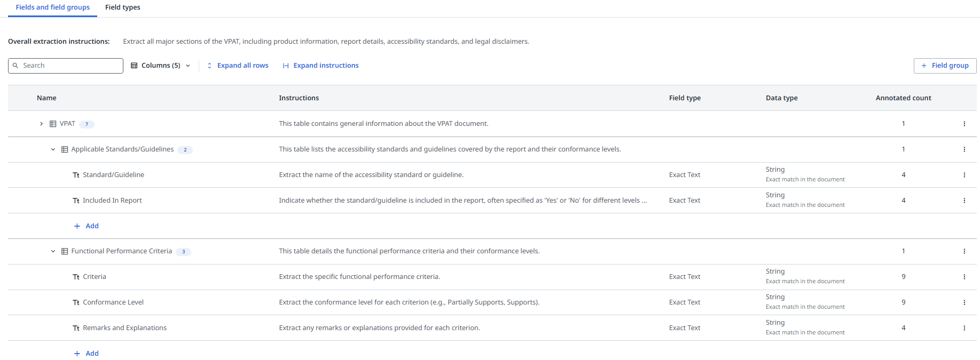980x360 pixels.
Task: Open the kebab menu for Remarks and Explanations
Action: tap(964, 328)
